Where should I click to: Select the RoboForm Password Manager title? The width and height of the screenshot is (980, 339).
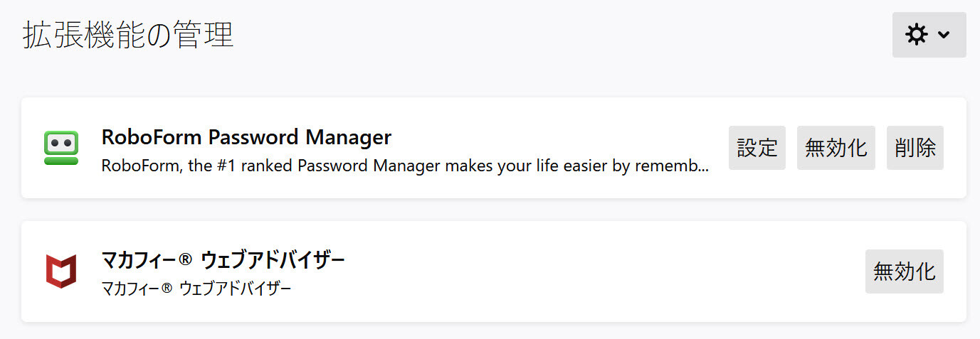(x=247, y=136)
